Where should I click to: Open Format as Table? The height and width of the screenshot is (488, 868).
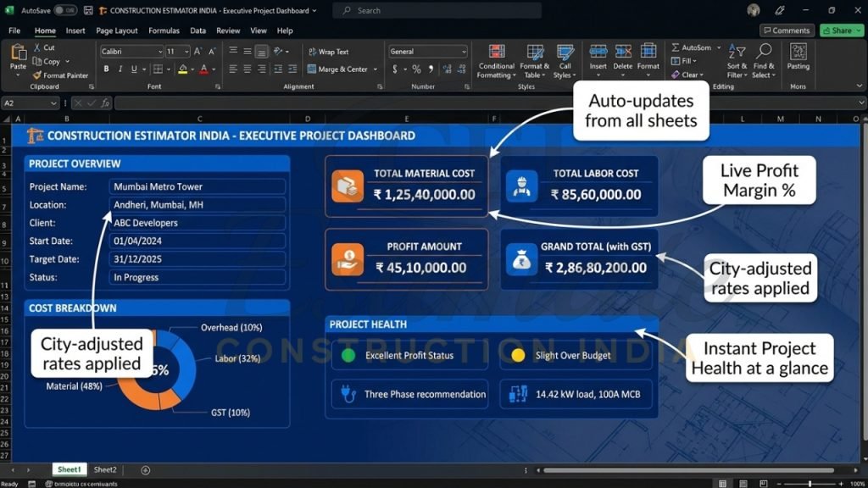(534, 61)
